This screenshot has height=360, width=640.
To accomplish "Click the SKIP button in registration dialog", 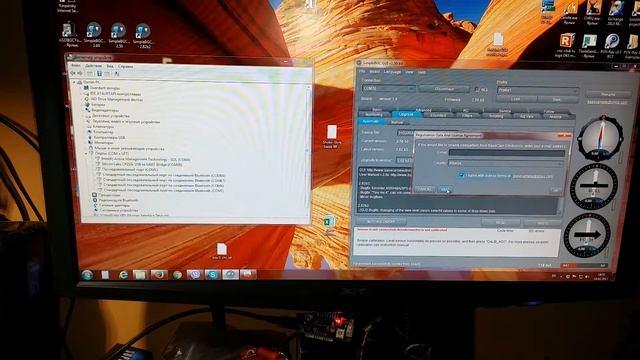I will click(444, 189).
